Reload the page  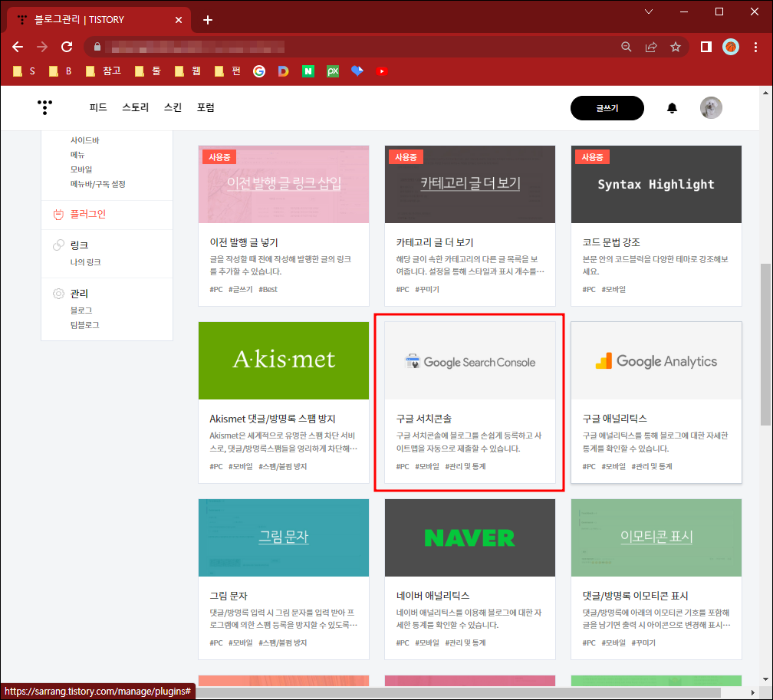point(67,46)
